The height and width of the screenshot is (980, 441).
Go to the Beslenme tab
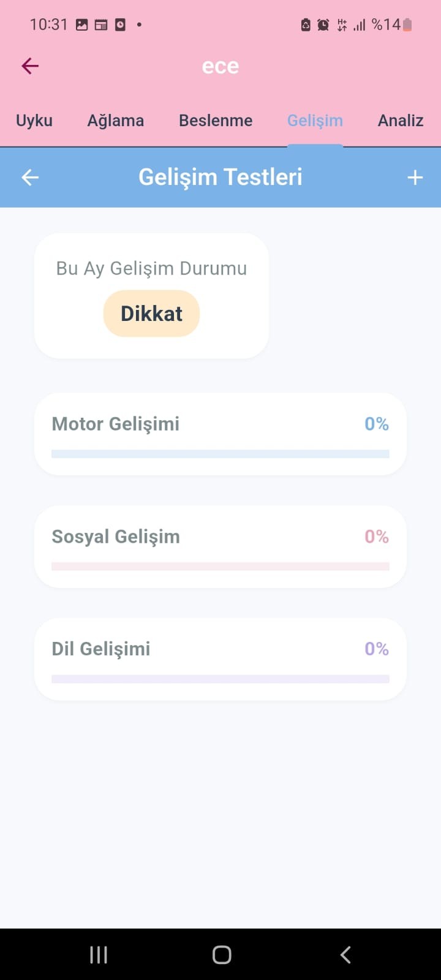pyautogui.click(x=216, y=121)
